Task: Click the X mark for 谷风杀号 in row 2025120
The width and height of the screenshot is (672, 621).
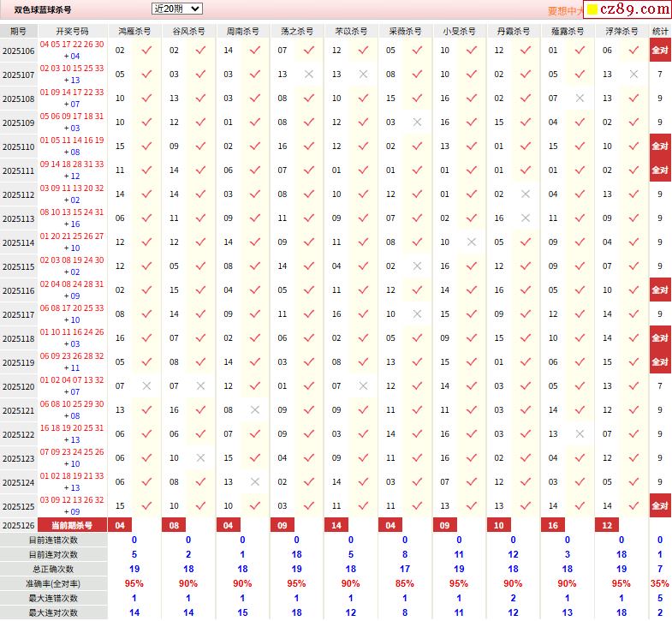Action: (x=200, y=386)
